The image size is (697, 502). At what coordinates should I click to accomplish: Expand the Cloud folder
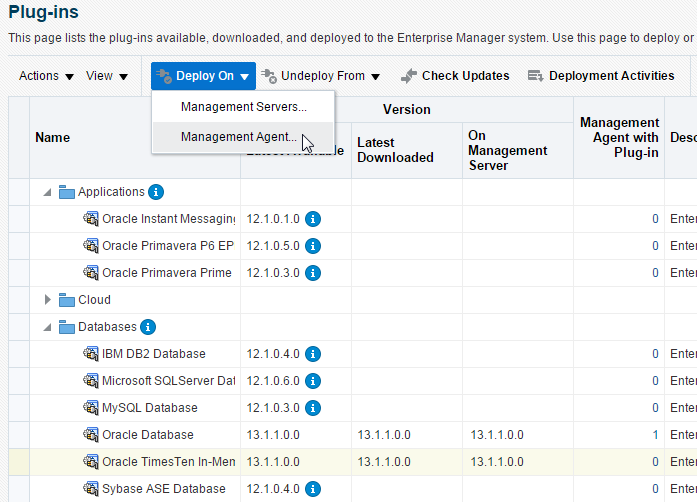[47, 300]
